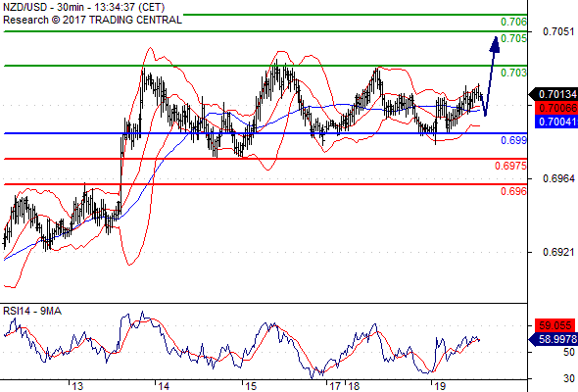
Task: Click the 0.7051 price axis label
Action: pos(558,31)
